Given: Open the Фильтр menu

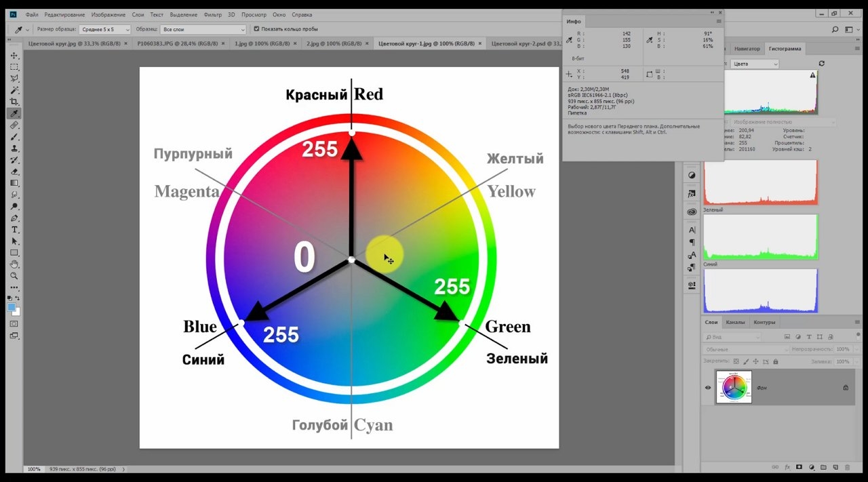Looking at the screenshot, I should (x=212, y=14).
